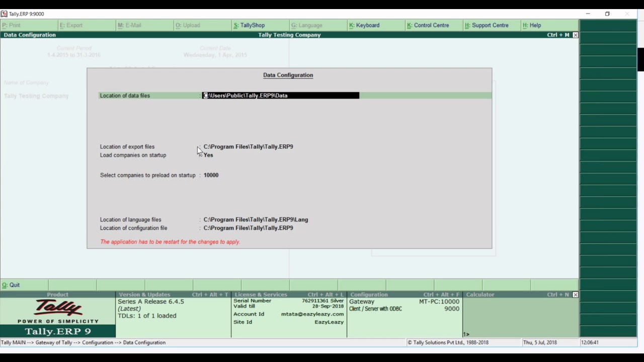Click the Calculator panel header

[x=517, y=295]
